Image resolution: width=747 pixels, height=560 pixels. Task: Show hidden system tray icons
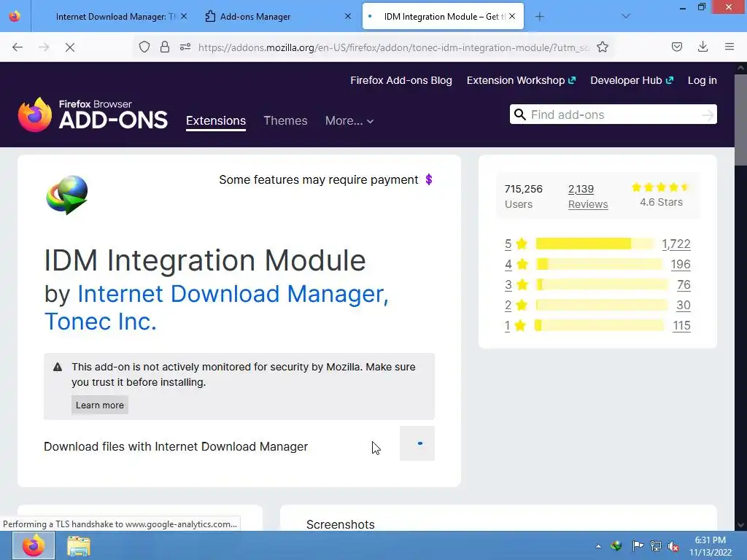coord(598,546)
